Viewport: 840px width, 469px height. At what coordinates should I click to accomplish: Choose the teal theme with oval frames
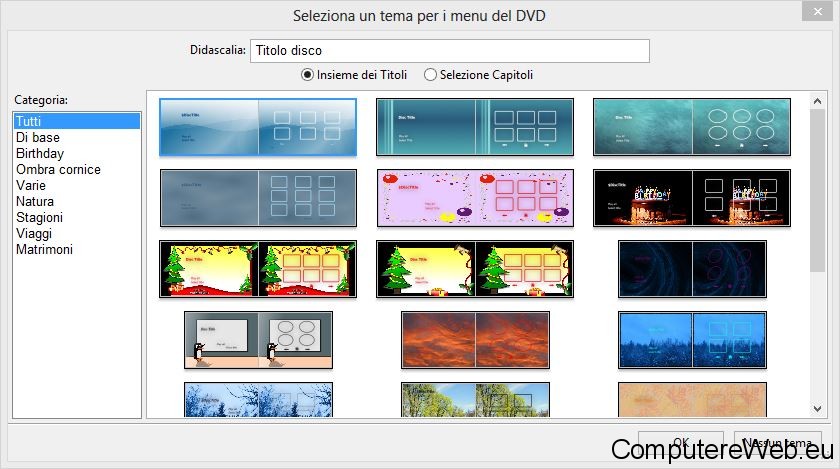point(692,127)
